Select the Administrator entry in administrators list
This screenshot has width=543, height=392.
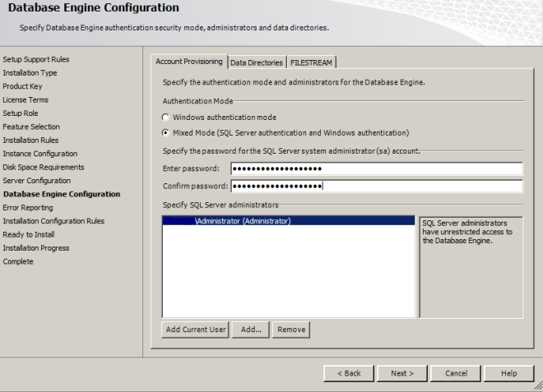click(289, 221)
